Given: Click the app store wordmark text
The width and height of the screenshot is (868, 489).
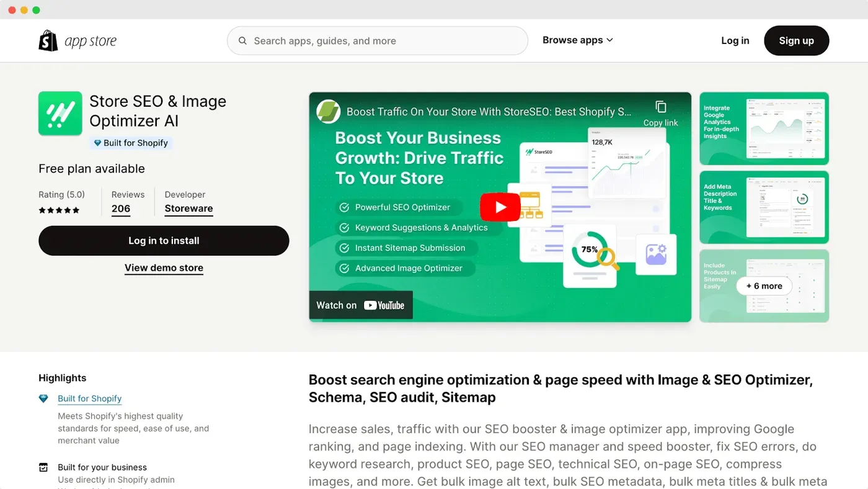Looking at the screenshot, I should (x=91, y=42).
